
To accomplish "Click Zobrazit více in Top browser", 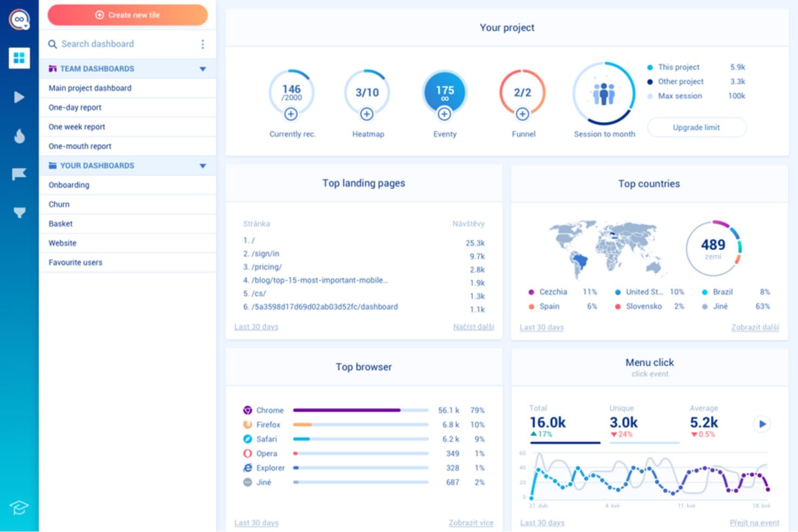I will (471, 523).
